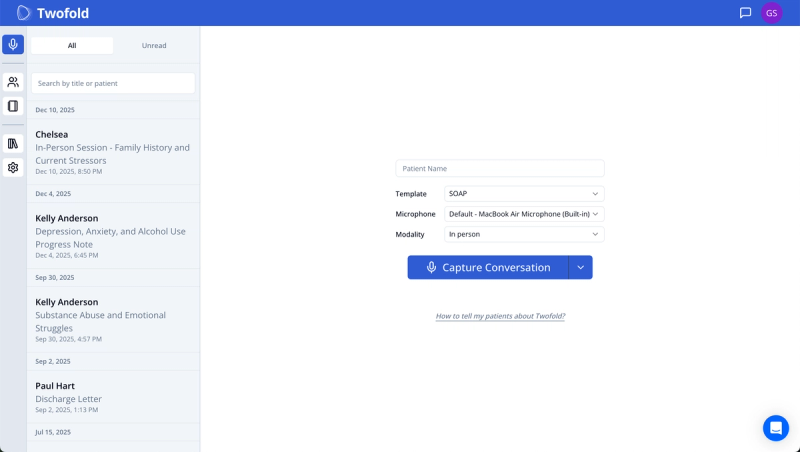The height and width of the screenshot is (452, 800).
Task: Click the Dec 10, 2025 date header
Action: (55, 110)
